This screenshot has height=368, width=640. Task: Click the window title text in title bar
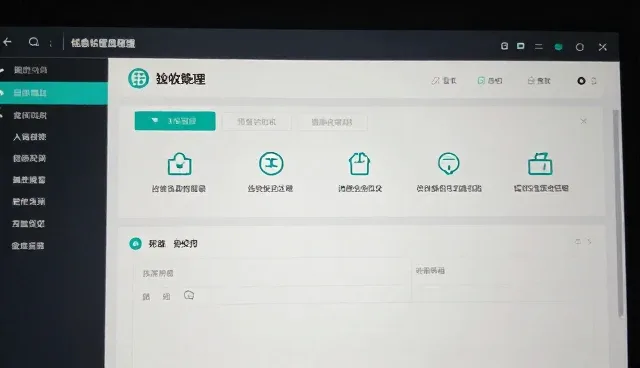(x=103, y=43)
